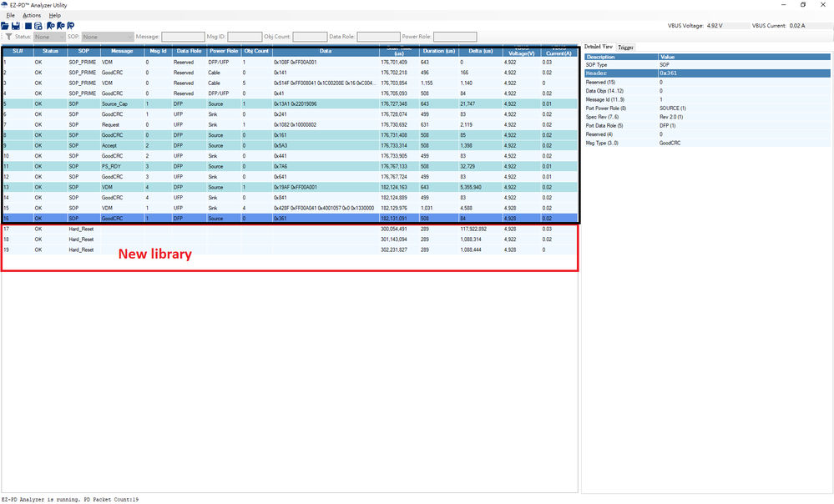Open the SOP filter dropdown
Screen dimensions: 834x504
[x=108, y=37]
